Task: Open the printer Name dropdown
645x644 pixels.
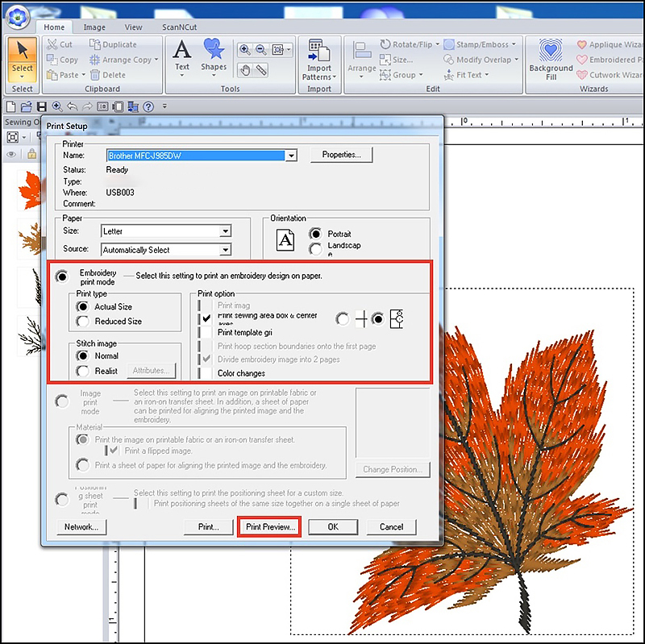Action: pos(291,156)
